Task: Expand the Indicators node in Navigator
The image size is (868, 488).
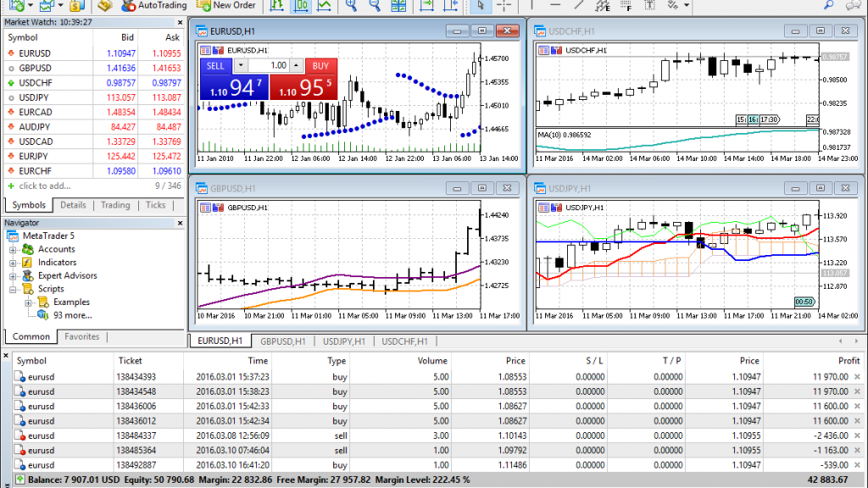Action: pyautogui.click(x=14, y=263)
